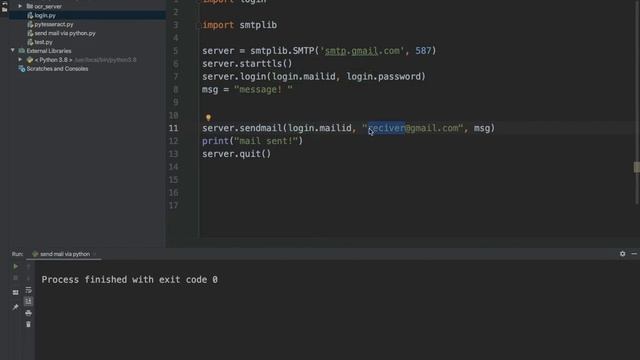This screenshot has height=360, width=640.
Task: Click the server.quit() line
Action: [237, 154]
